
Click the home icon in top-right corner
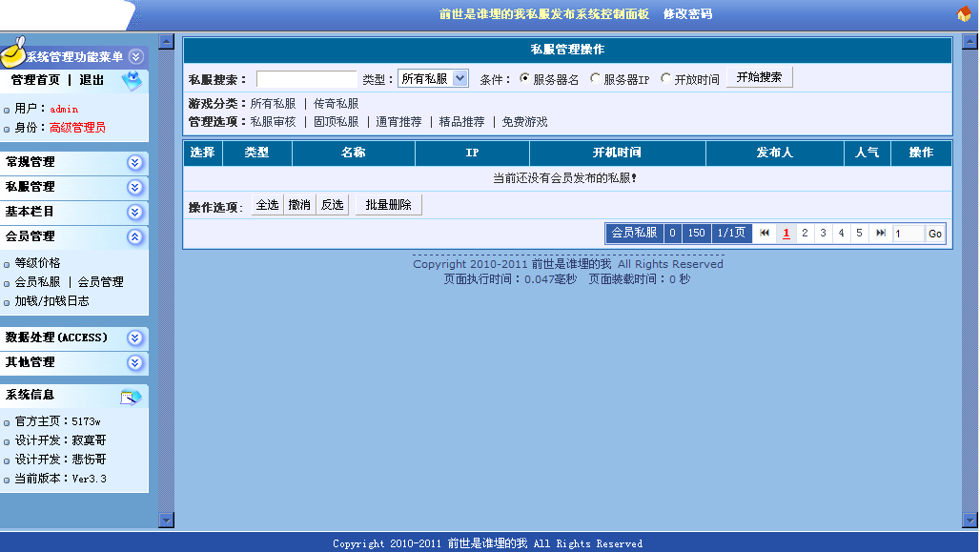coord(964,14)
